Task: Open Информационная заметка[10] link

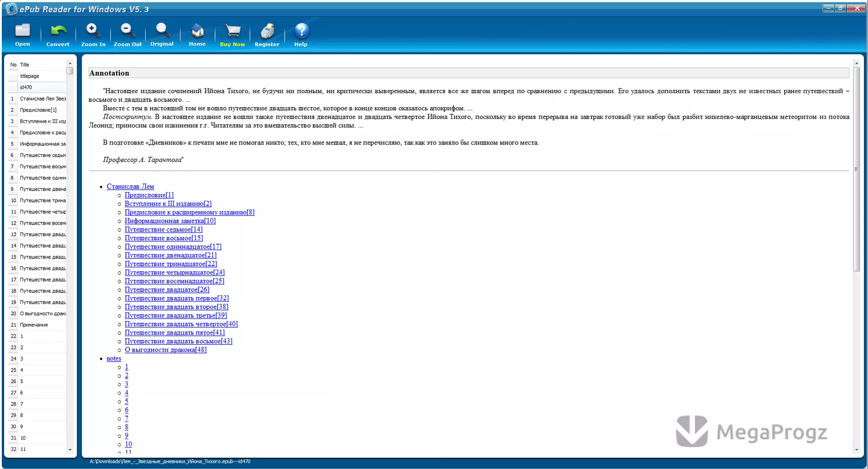Action: coord(170,220)
